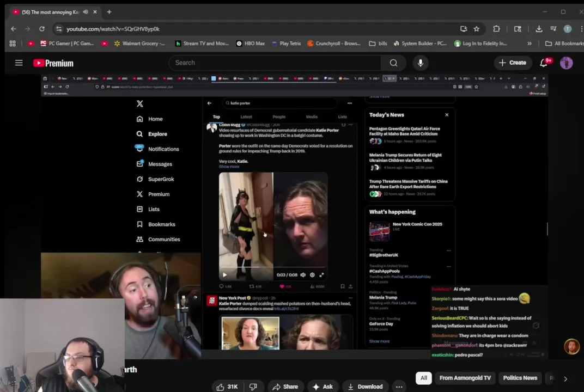The width and height of the screenshot is (584, 392).
Task: Open the YouTube account avatar menu
Action: coord(567,63)
